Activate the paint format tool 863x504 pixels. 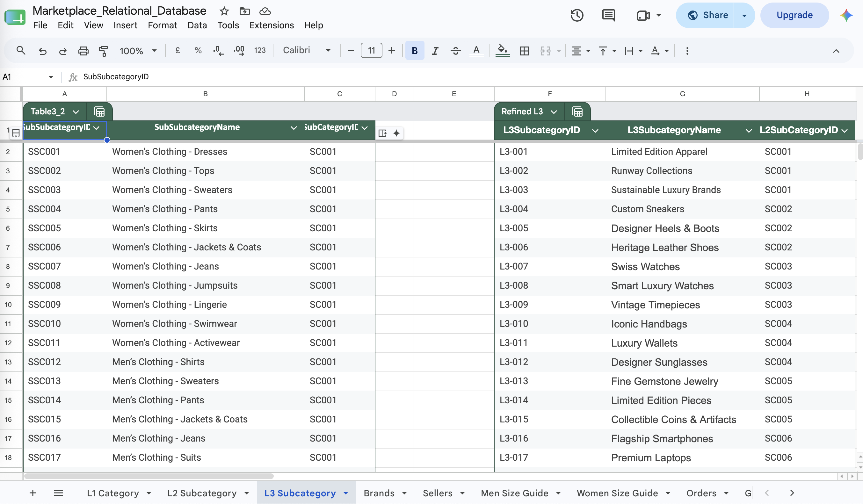[x=103, y=51]
